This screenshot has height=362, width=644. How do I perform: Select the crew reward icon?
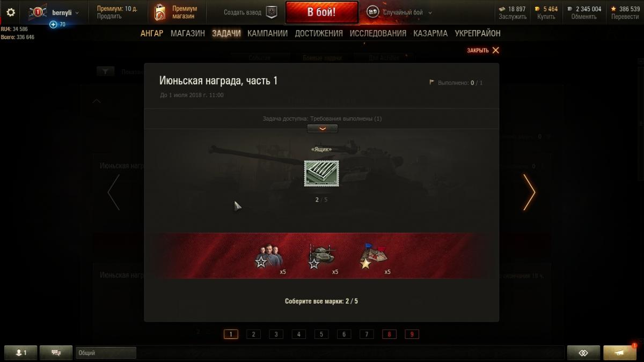(267, 256)
